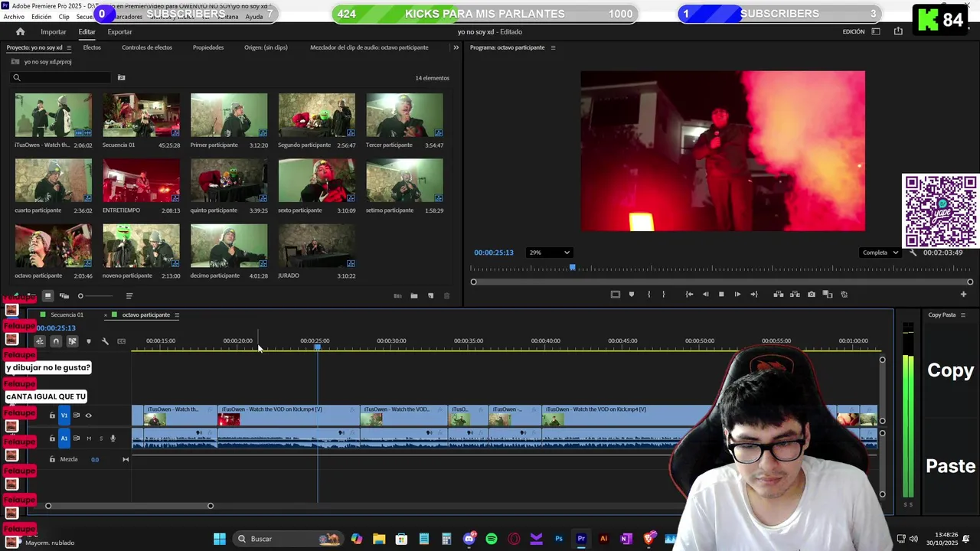Export frame with the camera icon
The width and height of the screenshot is (980, 551).
coord(812,294)
